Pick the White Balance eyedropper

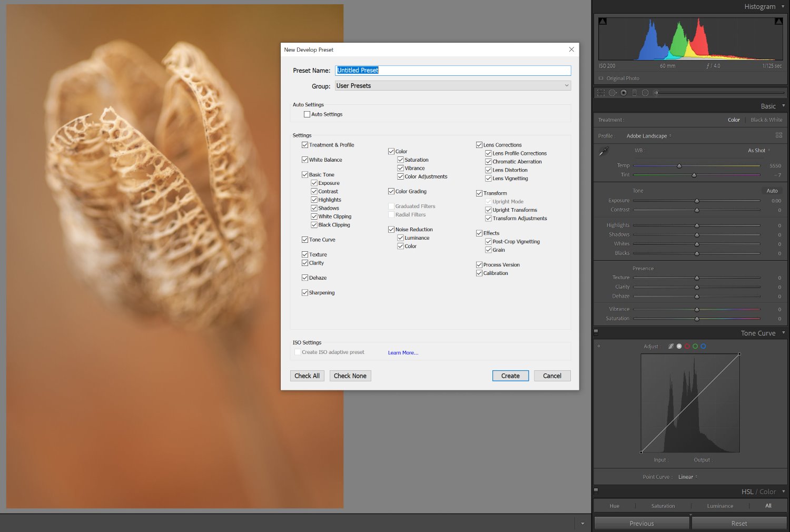tap(603, 151)
